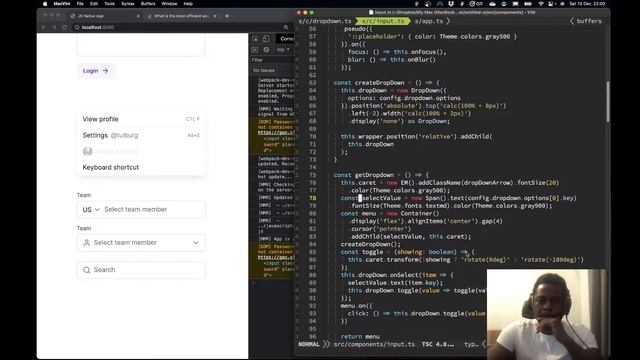Image resolution: width=640 pixels, height=360 pixels.
Task: Switch to the s/app.ts buffer tab in Vim
Action: (x=429, y=21)
